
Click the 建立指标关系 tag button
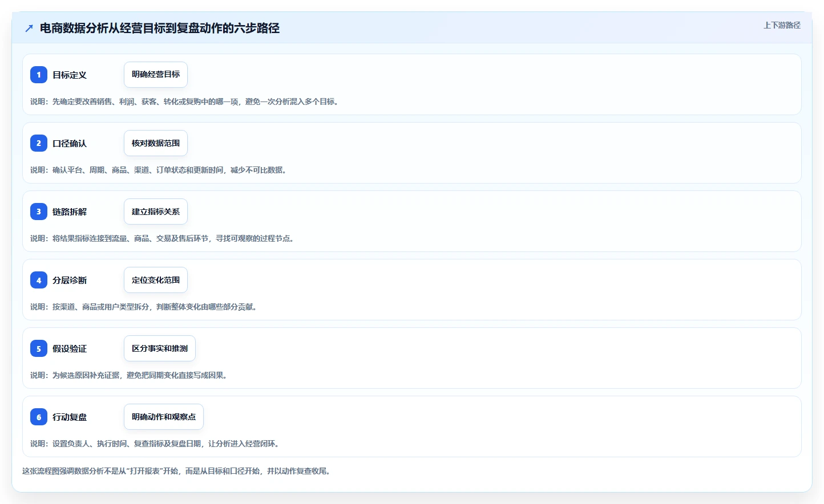click(x=156, y=212)
